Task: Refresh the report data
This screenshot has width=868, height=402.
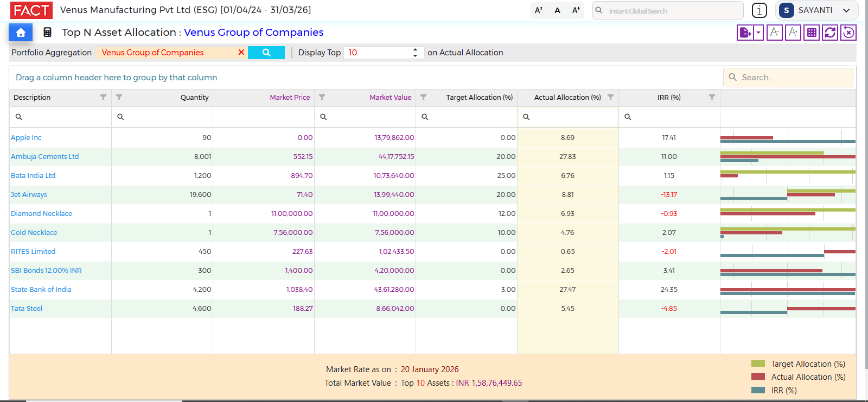Action: [830, 33]
